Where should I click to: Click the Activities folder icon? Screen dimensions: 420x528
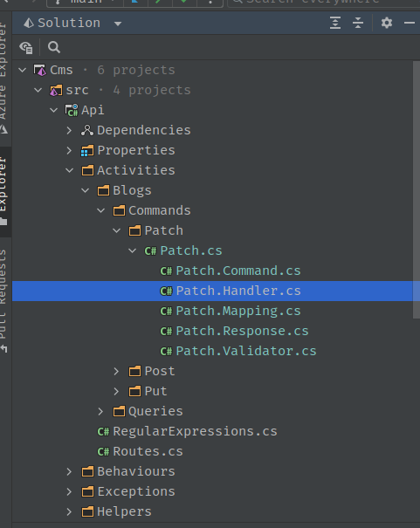pos(87,170)
